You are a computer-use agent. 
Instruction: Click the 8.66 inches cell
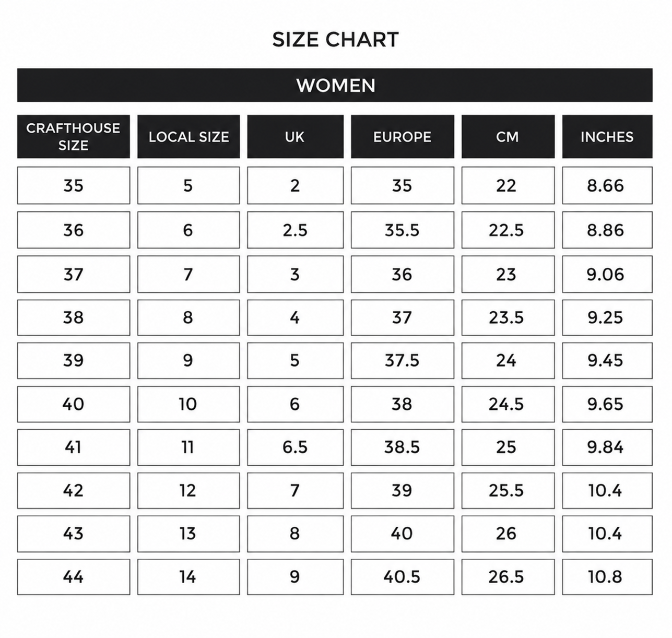click(607, 185)
